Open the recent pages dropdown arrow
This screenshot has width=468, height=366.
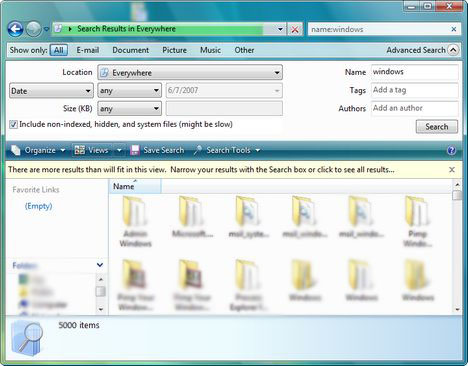tap(46, 29)
